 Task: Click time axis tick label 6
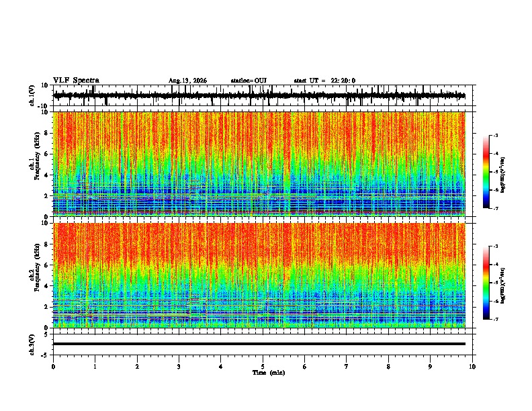point(305,367)
